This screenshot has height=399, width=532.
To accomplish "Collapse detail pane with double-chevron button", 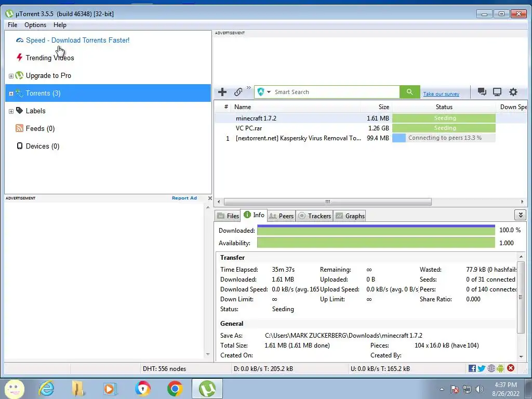I will tap(520, 215).
